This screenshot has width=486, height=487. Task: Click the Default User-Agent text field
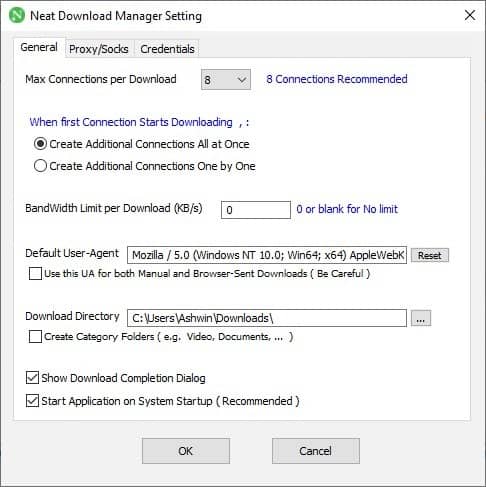[x=267, y=255]
